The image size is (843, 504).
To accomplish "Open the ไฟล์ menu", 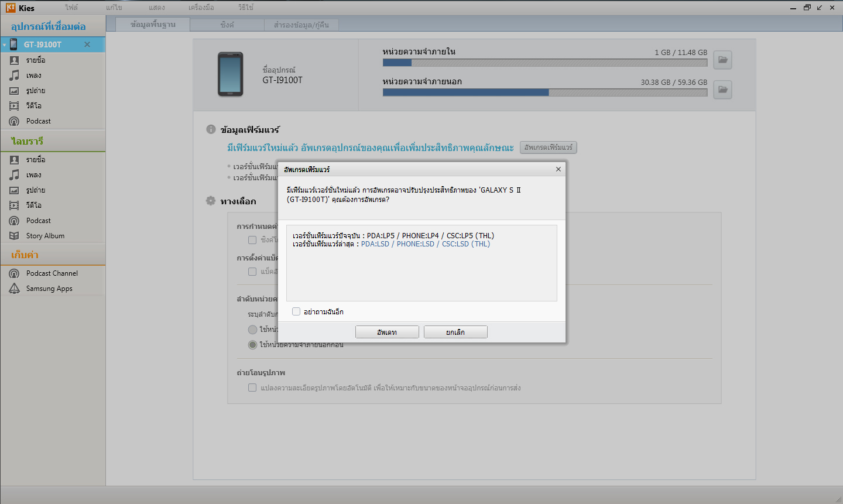I will click(71, 8).
